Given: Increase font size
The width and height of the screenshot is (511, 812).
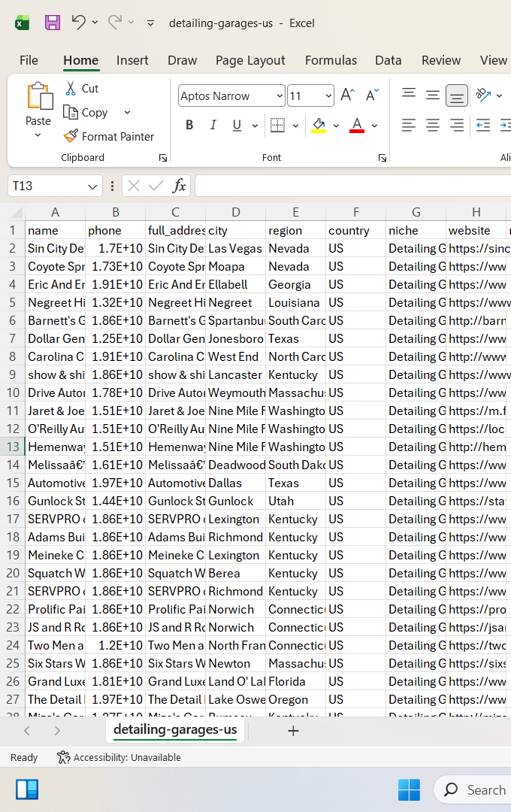Looking at the screenshot, I should click(x=347, y=95).
